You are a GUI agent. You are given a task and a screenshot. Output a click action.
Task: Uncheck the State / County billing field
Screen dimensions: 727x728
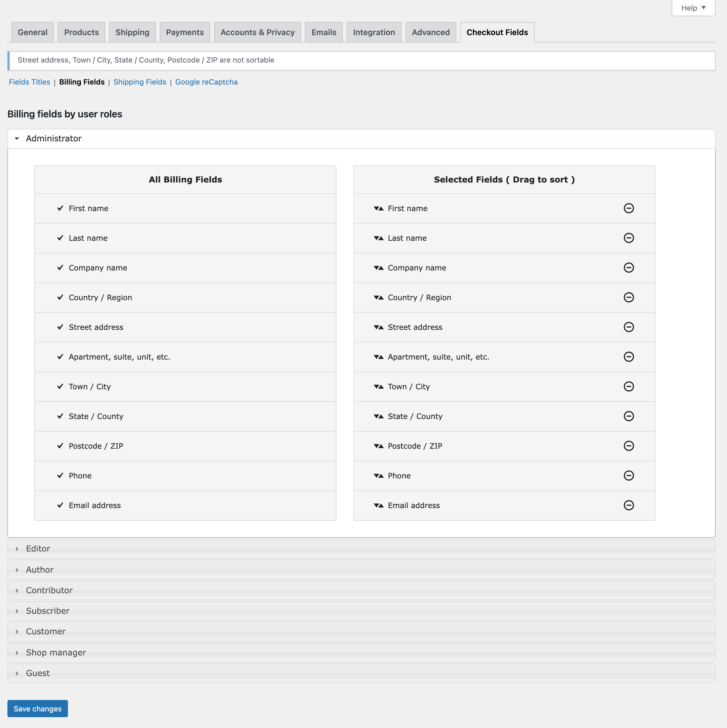pyautogui.click(x=60, y=416)
